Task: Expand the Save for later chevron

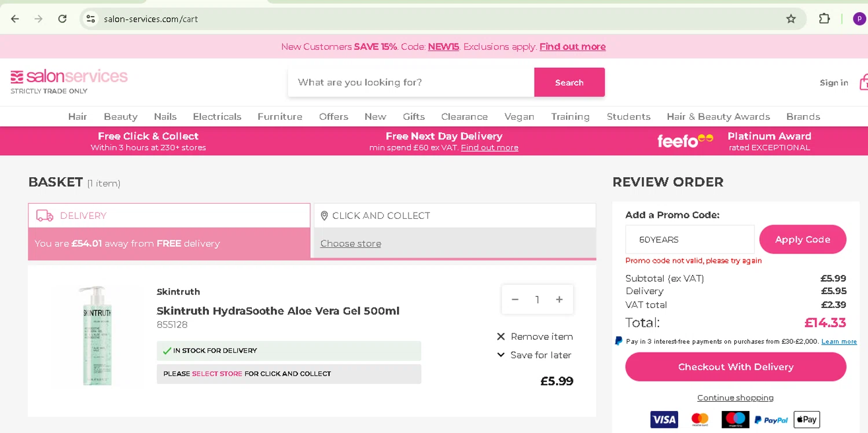Action: (x=501, y=355)
